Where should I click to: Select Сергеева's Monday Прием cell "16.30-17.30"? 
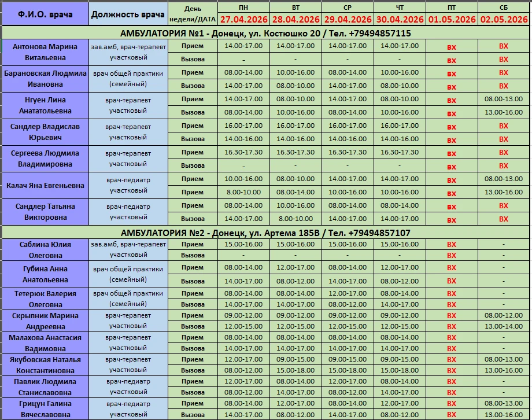click(243, 152)
